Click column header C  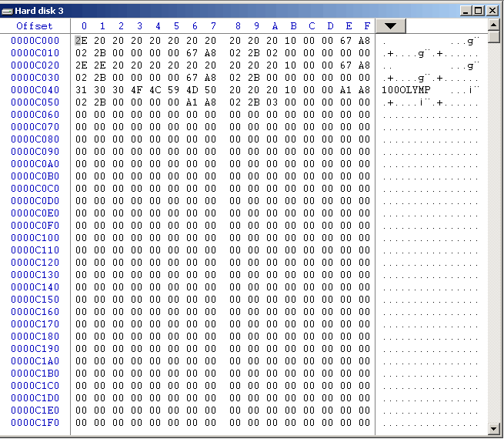pos(312,26)
